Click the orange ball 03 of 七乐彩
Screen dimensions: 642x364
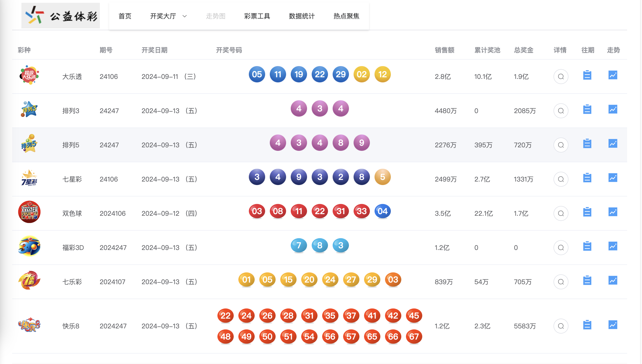[x=393, y=280]
